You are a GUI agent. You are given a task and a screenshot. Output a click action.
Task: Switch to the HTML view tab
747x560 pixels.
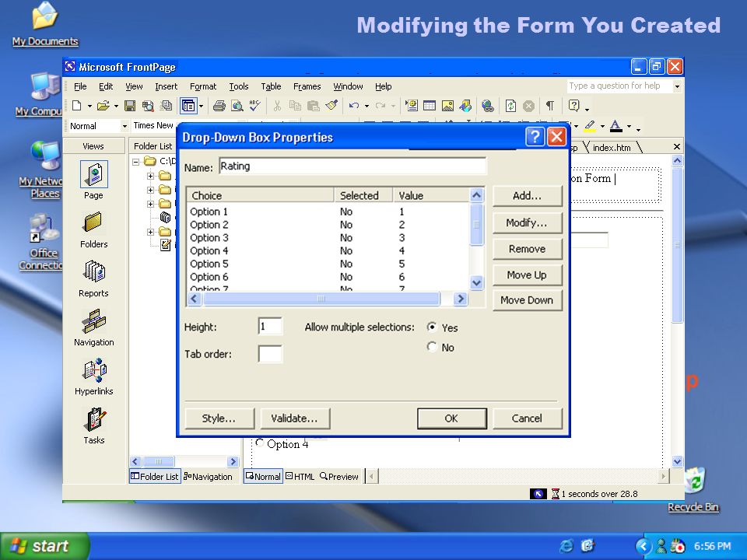300,476
